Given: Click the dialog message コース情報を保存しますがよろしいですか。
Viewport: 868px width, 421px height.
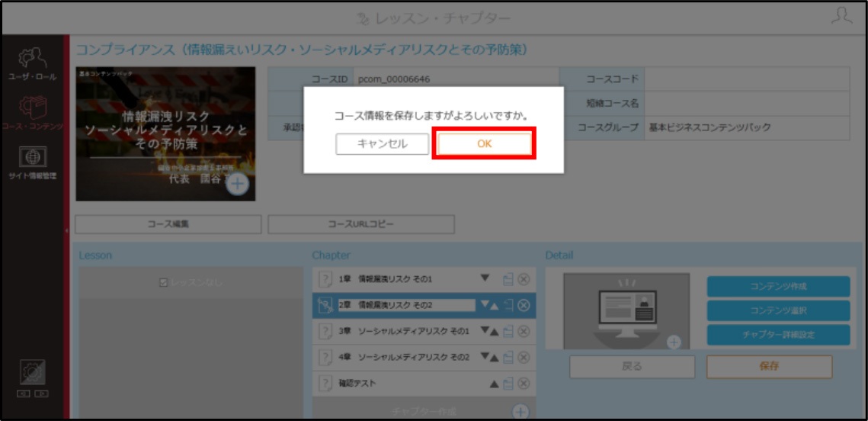Looking at the screenshot, I should [432, 117].
